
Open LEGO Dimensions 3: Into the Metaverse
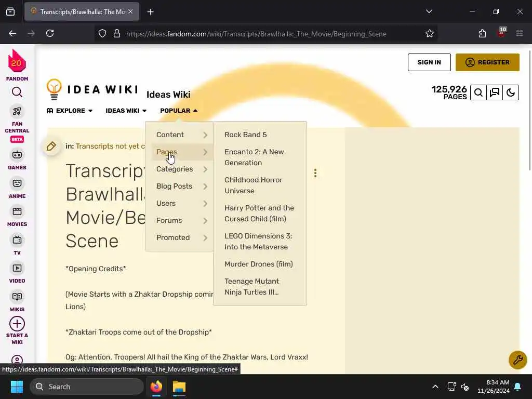(258, 242)
